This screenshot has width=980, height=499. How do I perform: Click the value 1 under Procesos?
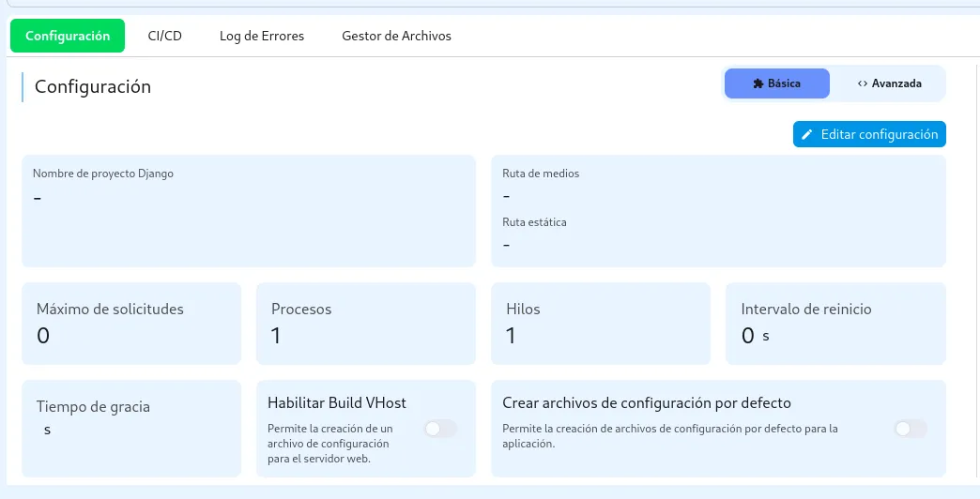click(276, 336)
